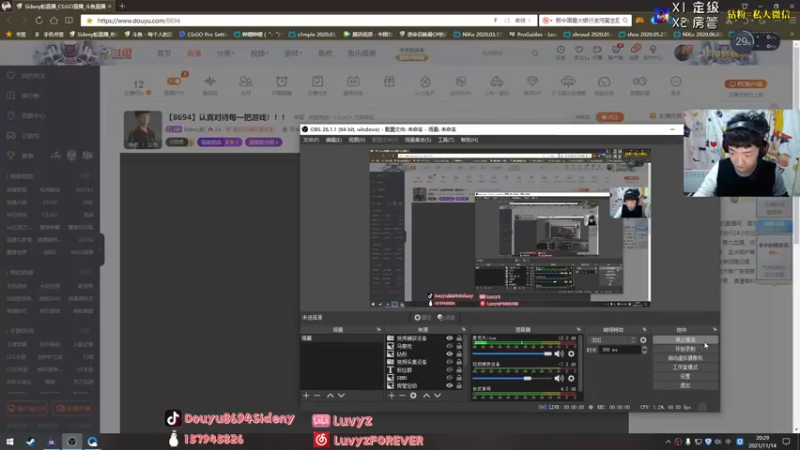
Task: Click browser refresh icon
Action: coord(39,20)
